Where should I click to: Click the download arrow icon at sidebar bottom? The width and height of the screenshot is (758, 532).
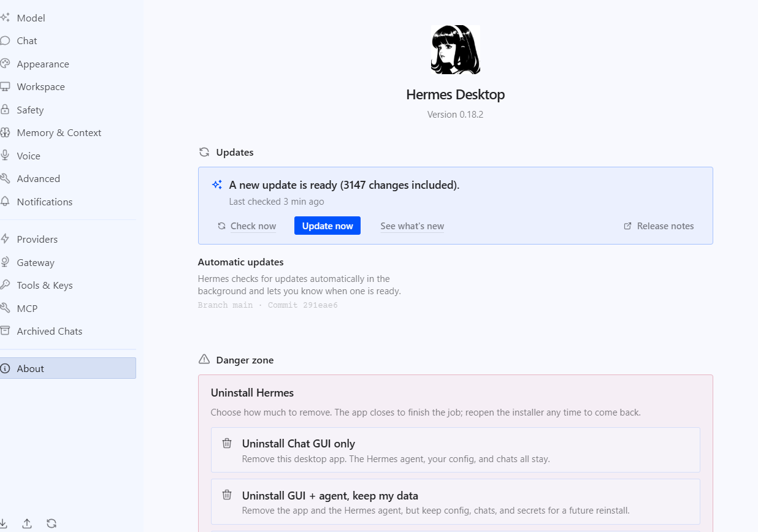coord(3,523)
